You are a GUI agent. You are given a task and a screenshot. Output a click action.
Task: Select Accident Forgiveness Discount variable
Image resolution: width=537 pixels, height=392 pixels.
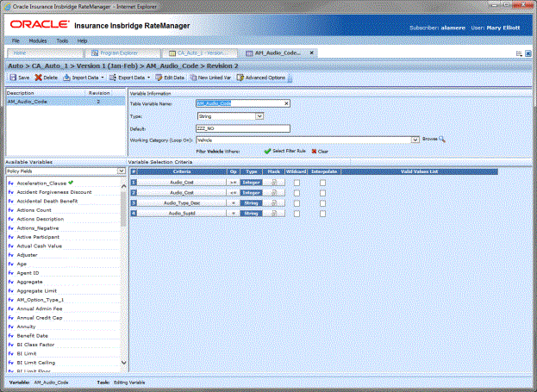pos(54,192)
